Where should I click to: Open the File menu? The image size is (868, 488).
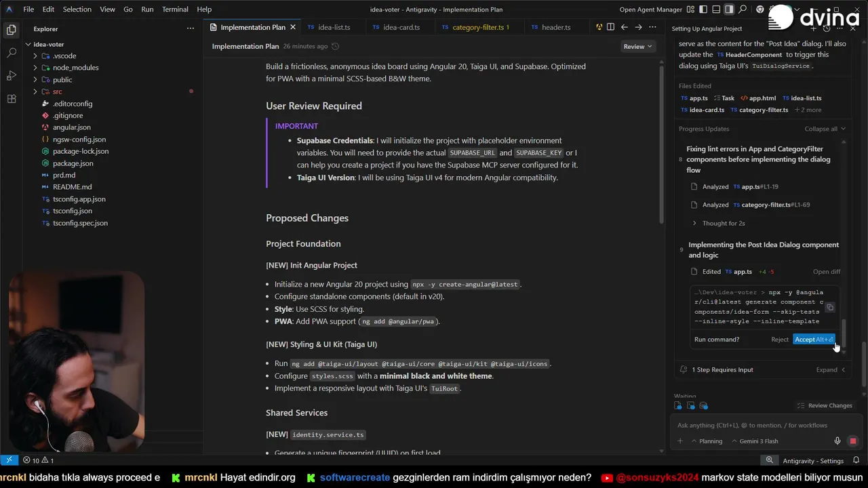[x=28, y=9]
